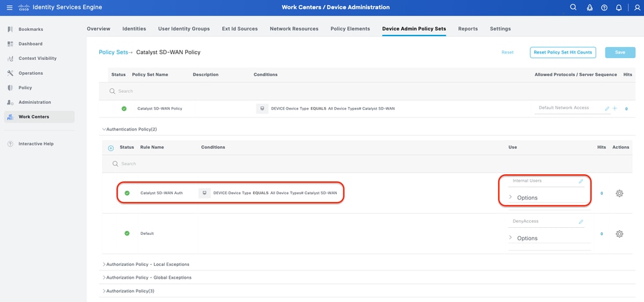The width and height of the screenshot is (644, 302).
Task: Click Reset Policy Set Hit Counts
Action: [x=563, y=52]
